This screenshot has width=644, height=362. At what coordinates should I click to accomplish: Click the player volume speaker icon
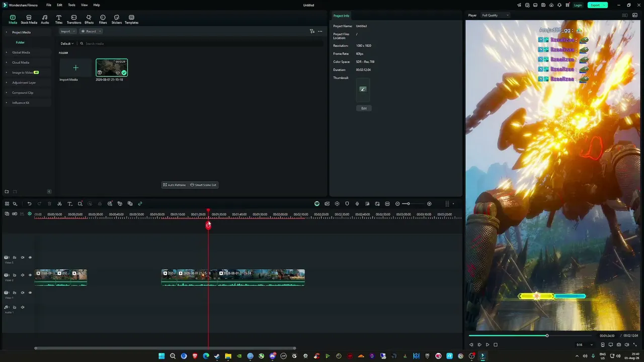pos(627,345)
